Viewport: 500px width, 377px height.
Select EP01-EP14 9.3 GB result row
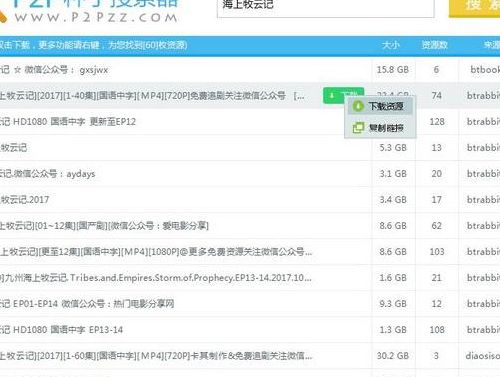pos(250,304)
